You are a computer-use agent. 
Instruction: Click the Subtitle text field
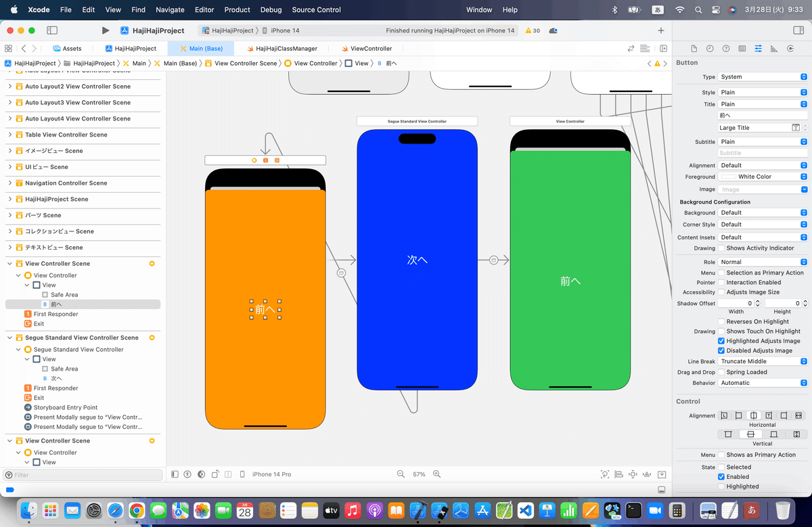pyautogui.click(x=763, y=154)
